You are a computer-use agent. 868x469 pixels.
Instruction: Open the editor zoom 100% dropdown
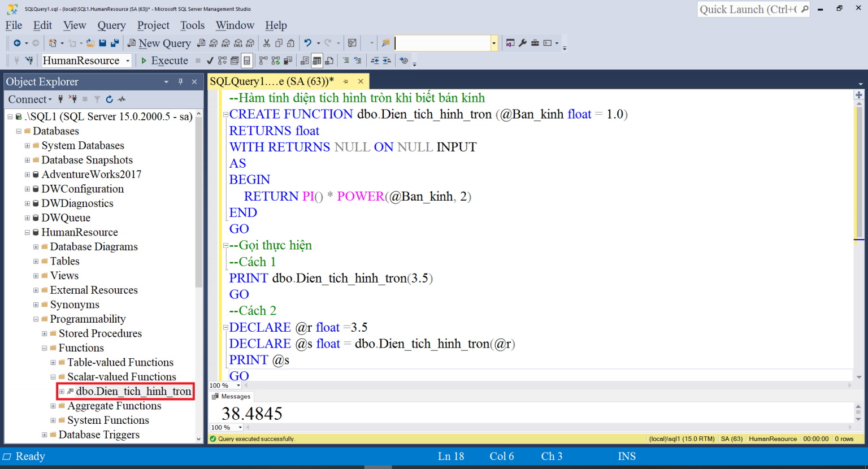tap(238, 385)
